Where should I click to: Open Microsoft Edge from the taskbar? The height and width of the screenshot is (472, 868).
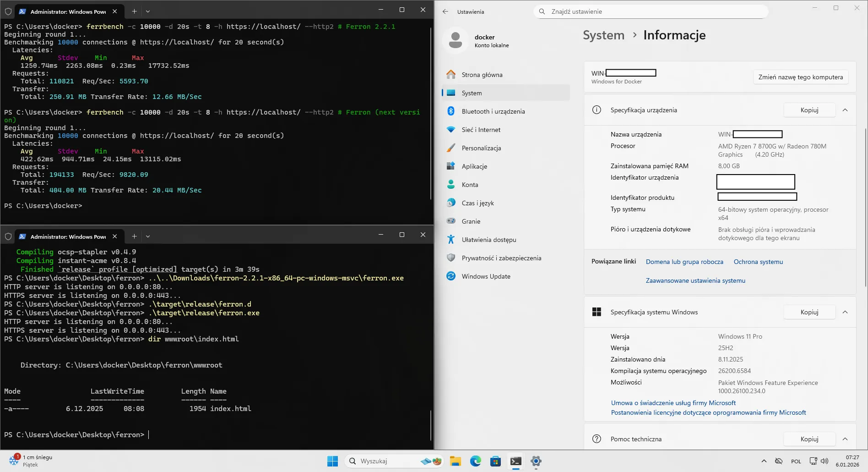click(x=476, y=461)
